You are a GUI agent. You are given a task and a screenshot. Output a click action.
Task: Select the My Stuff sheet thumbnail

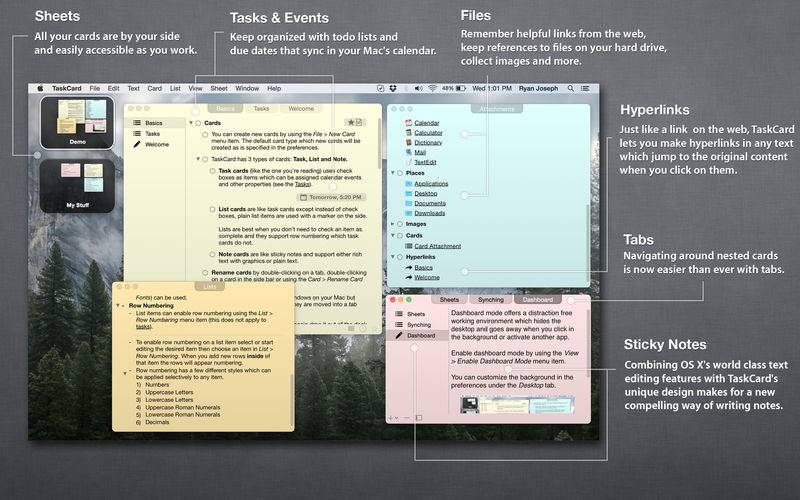[x=77, y=186]
